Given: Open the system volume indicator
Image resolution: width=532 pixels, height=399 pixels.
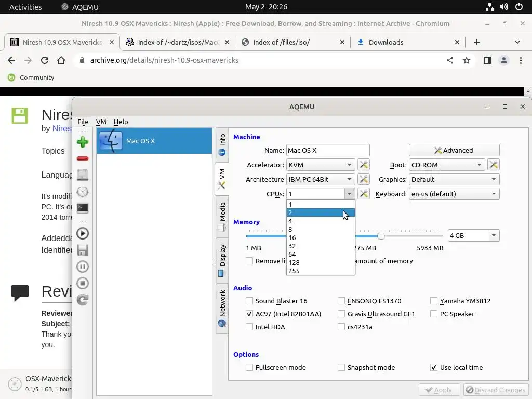Looking at the screenshot, I should [x=504, y=7].
